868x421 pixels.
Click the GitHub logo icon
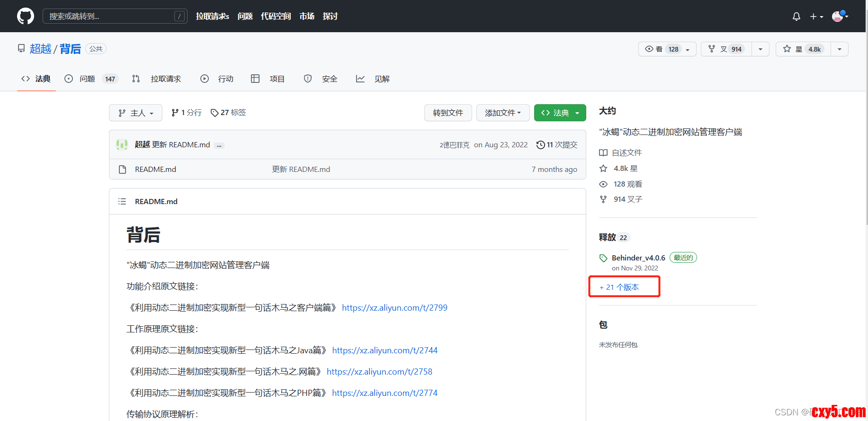tap(26, 16)
